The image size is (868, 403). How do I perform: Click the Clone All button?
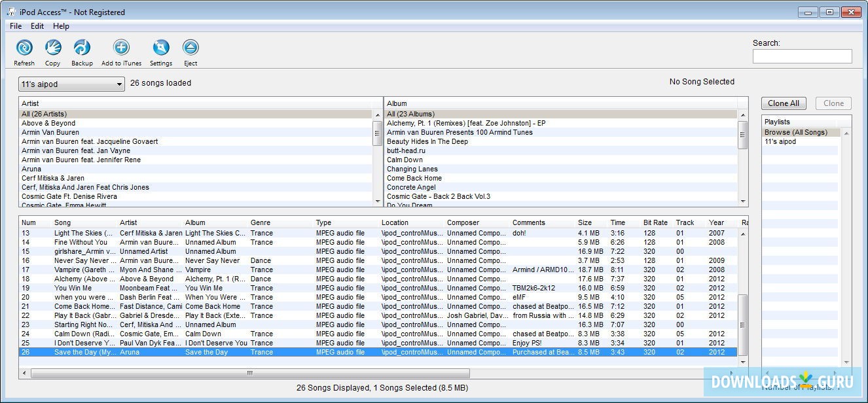point(783,103)
